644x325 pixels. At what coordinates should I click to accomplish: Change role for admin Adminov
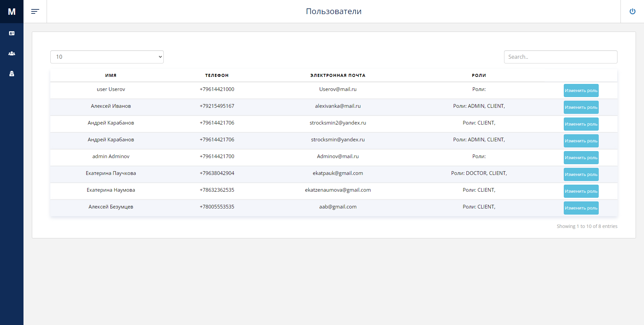581,157
